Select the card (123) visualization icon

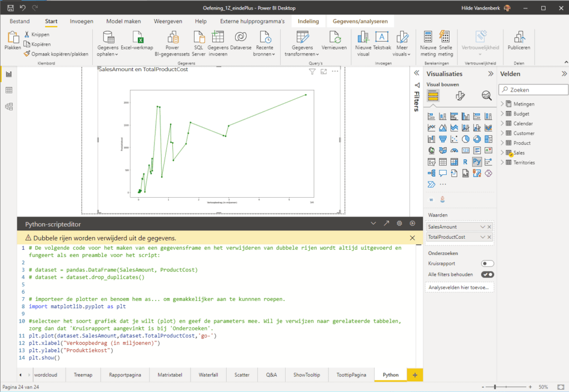[x=465, y=150]
